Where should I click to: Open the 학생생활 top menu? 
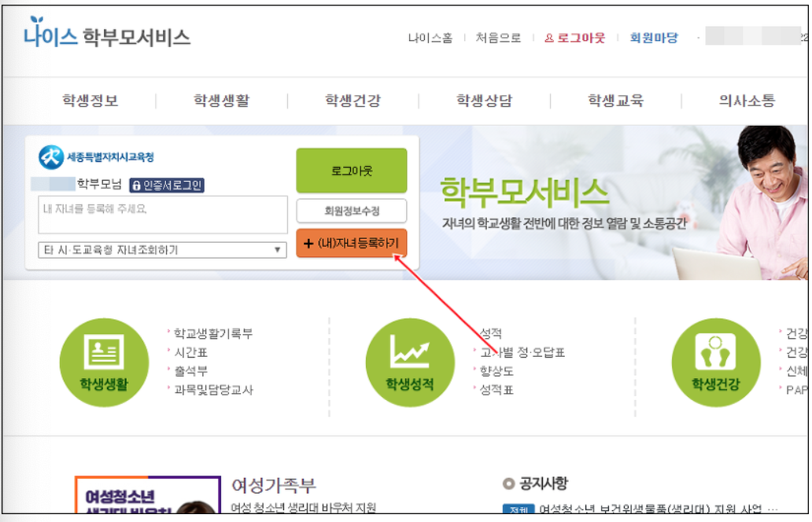222,101
